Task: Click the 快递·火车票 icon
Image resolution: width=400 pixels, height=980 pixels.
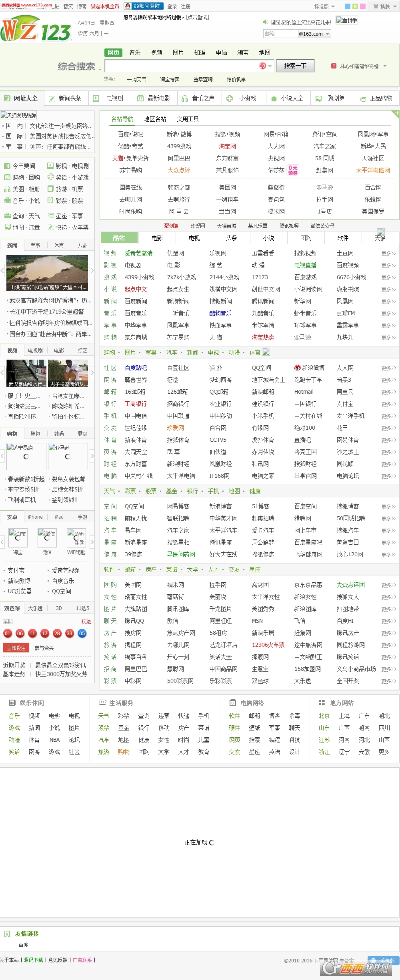Action: pos(50,227)
